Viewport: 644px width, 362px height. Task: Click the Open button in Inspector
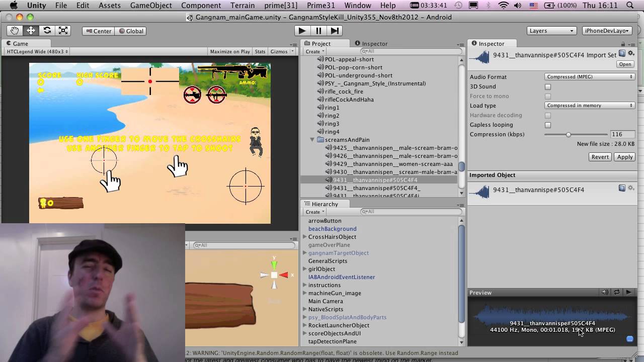click(625, 64)
